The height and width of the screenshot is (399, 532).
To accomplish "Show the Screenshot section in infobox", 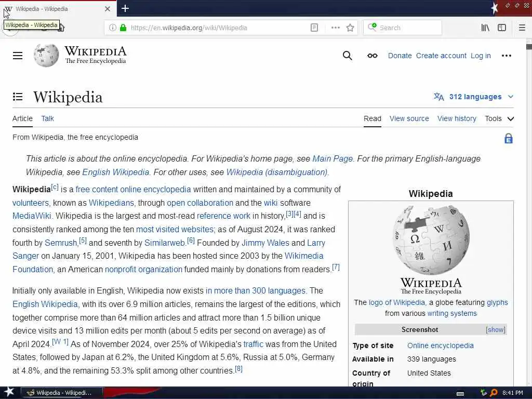I will point(495,330).
